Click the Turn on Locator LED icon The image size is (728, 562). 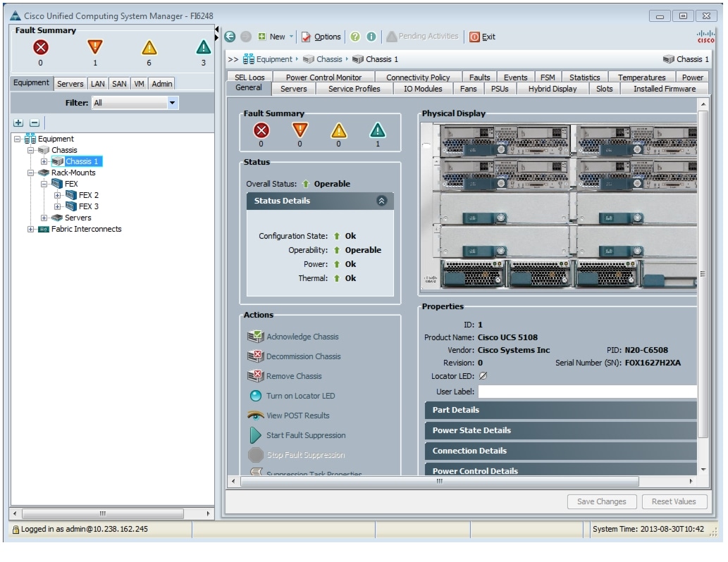[255, 396]
